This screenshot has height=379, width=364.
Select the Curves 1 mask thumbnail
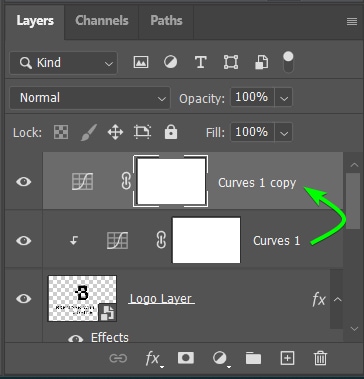[x=206, y=240]
